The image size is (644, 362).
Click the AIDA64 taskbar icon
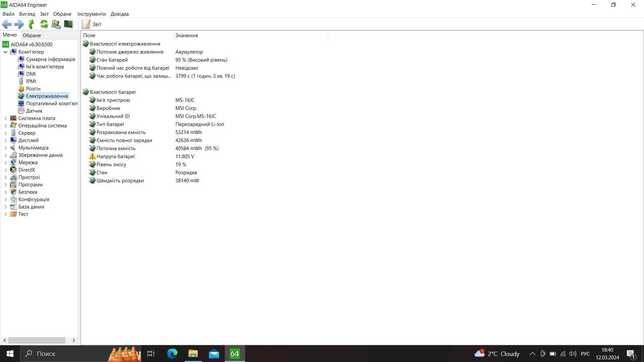pyautogui.click(x=235, y=354)
